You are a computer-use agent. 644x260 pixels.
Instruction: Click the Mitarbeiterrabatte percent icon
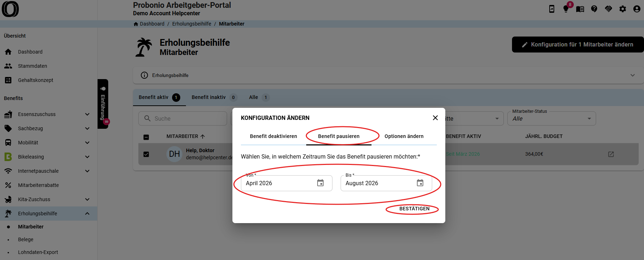tap(8, 185)
